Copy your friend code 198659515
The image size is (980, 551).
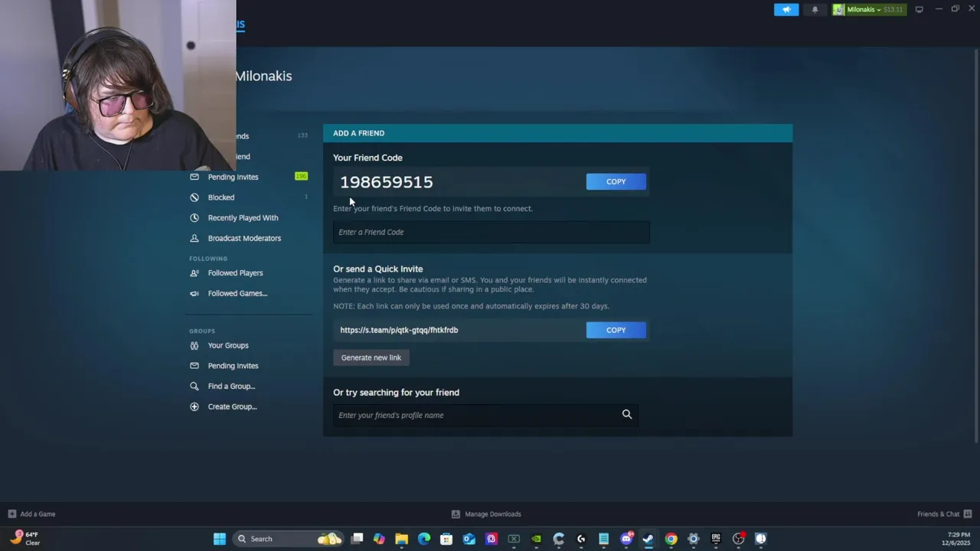(x=616, y=181)
